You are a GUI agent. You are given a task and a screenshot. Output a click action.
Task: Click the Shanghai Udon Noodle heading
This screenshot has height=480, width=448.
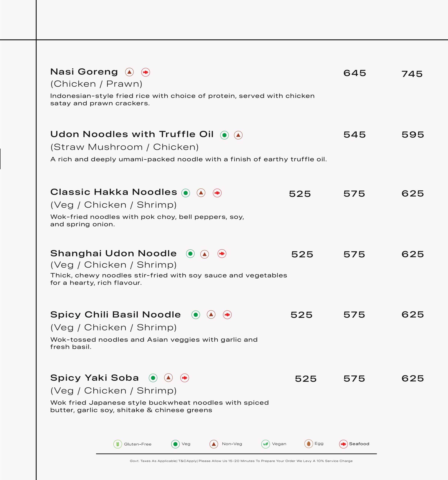coord(113,253)
